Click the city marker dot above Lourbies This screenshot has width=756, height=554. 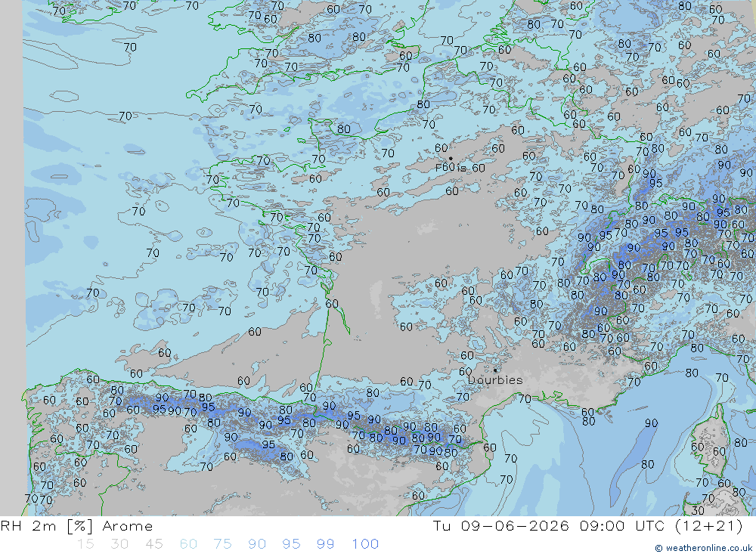point(495,370)
